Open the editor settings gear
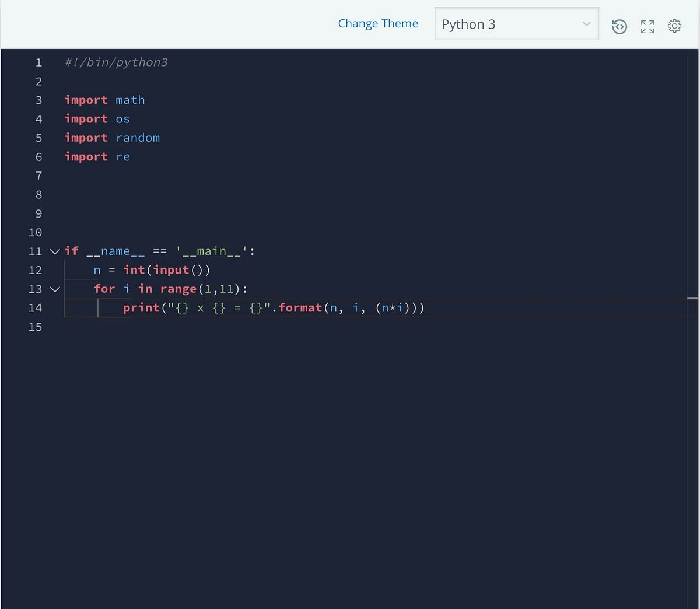 [674, 26]
